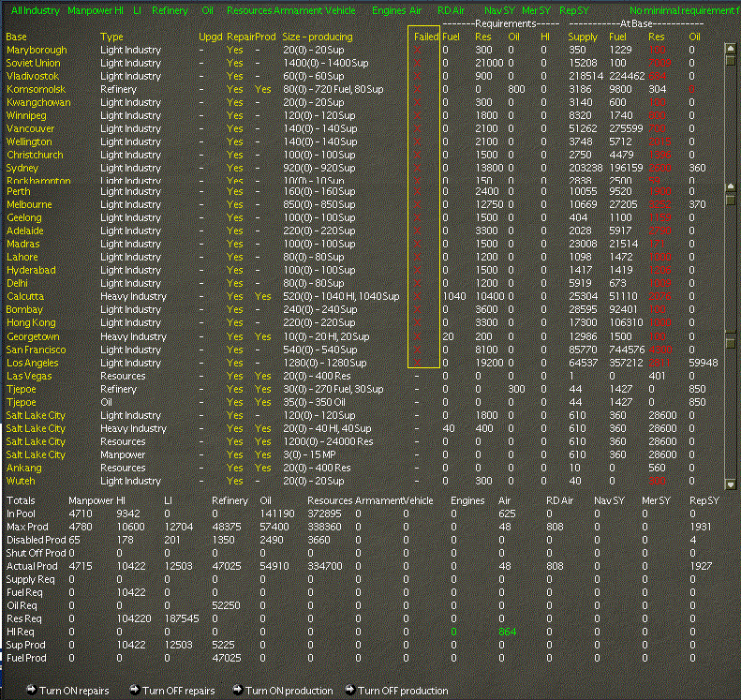Toggle production Yes for Las Vegas resources
741x700 pixels.
[262, 376]
